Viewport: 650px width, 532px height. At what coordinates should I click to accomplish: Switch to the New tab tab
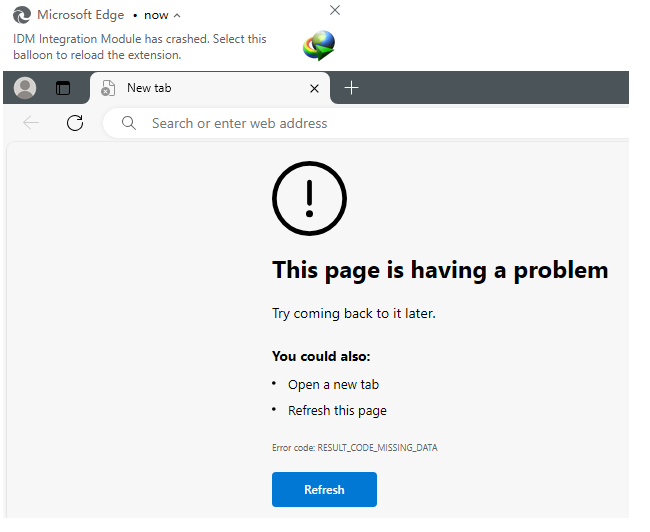click(x=210, y=88)
